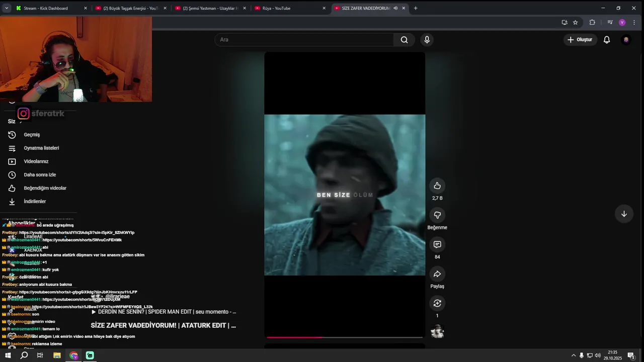Expand the Siz section chevron
This screenshot has height=362, width=644.
(x=21, y=121)
